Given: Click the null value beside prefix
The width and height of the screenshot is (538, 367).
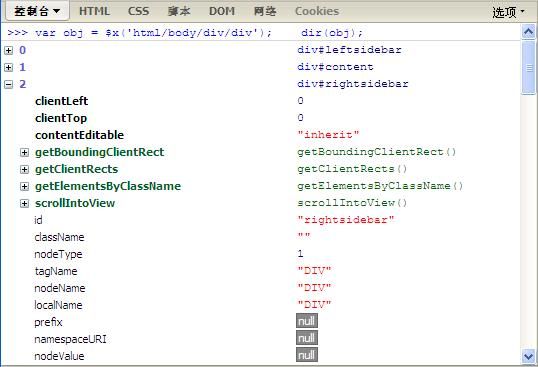Looking at the screenshot, I should coord(307,321).
